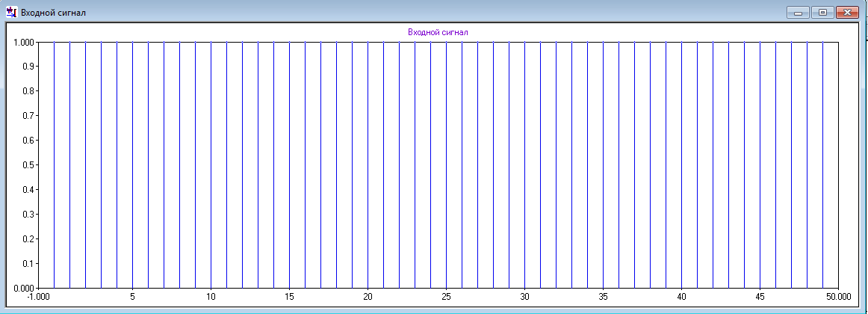The width and height of the screenshot is (868, 314).
Task: Click the title bar text Входной сигнал
Action: tap(53, 12)
